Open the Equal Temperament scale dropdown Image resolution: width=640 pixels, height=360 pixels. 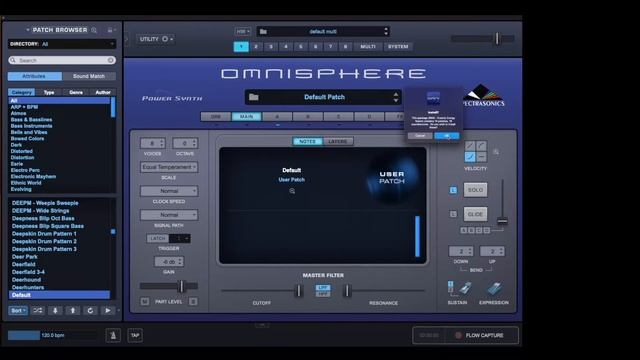coord(169,167)
